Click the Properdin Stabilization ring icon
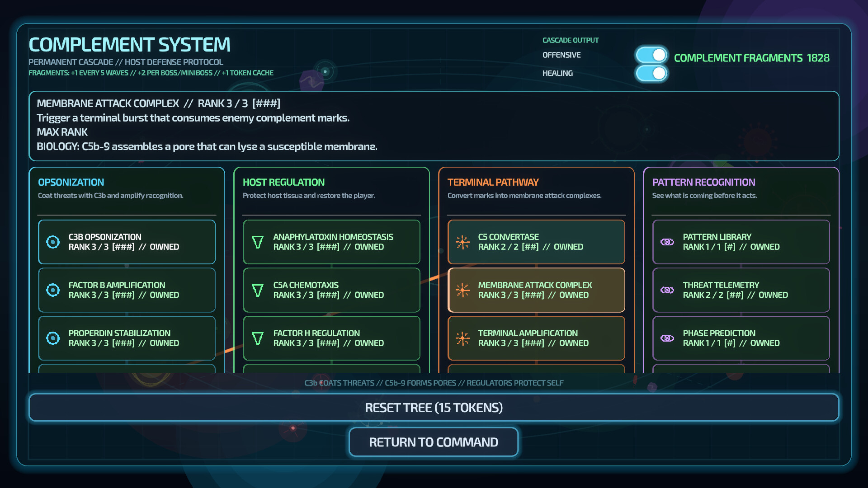This screenshot has width=868, height=488. (x=53, y=338)
